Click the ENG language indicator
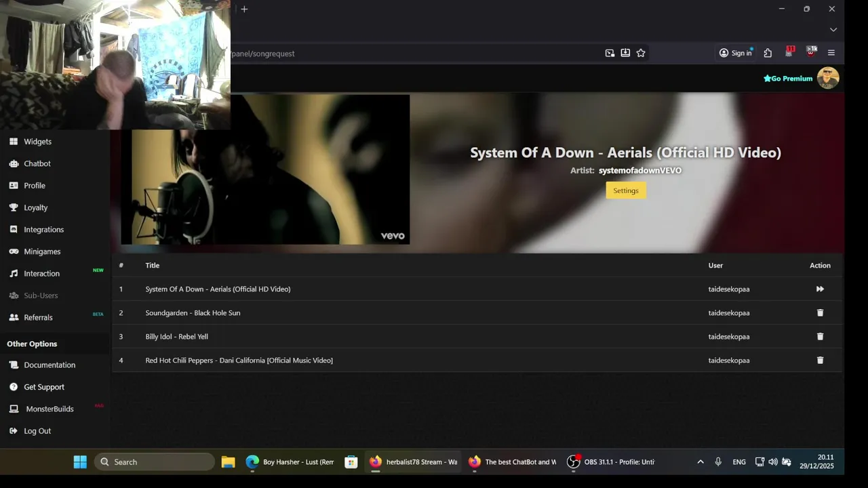This screenshot has width=868, height=488. 739,462
